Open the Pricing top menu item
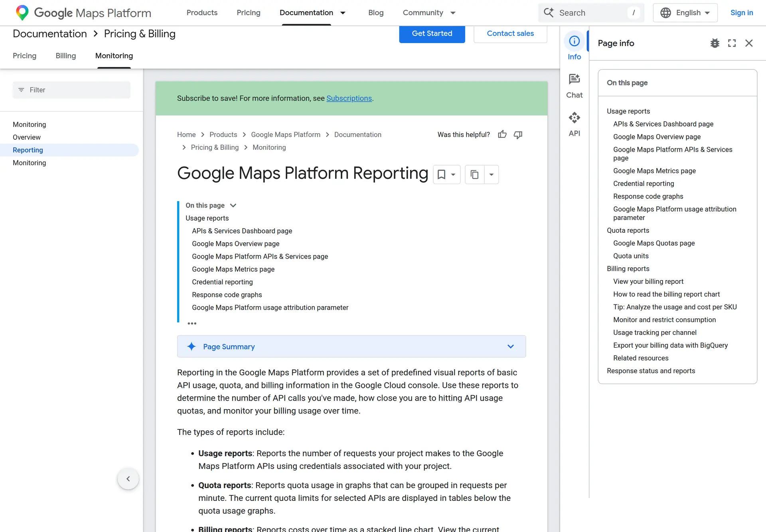This screenshot has width=766, height=532. coord(248,13)
